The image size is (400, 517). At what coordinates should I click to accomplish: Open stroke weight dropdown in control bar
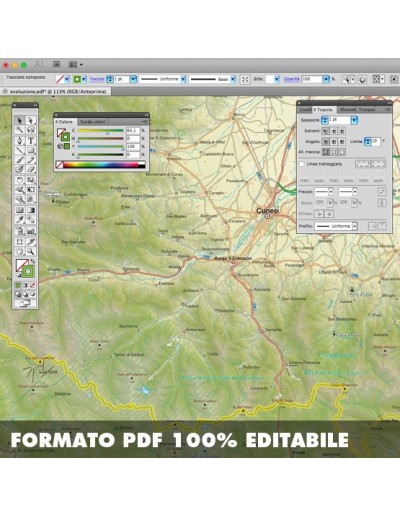(133, 79)
